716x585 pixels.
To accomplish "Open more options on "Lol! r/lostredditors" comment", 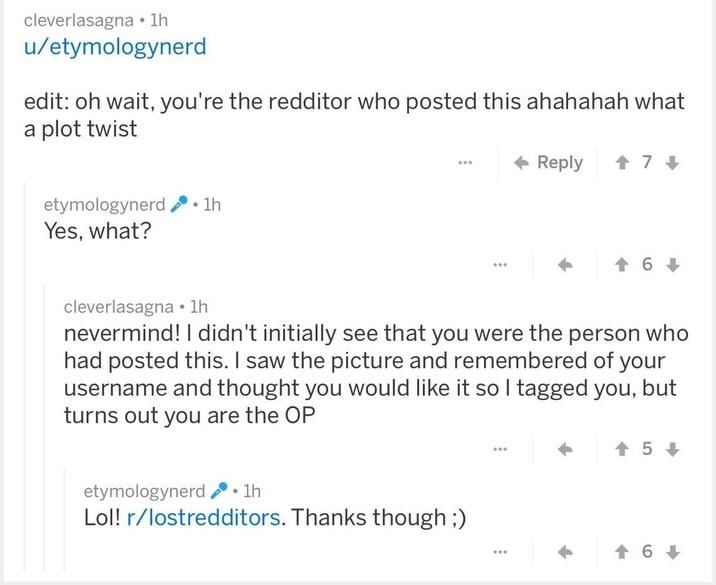I will point(500,551).
